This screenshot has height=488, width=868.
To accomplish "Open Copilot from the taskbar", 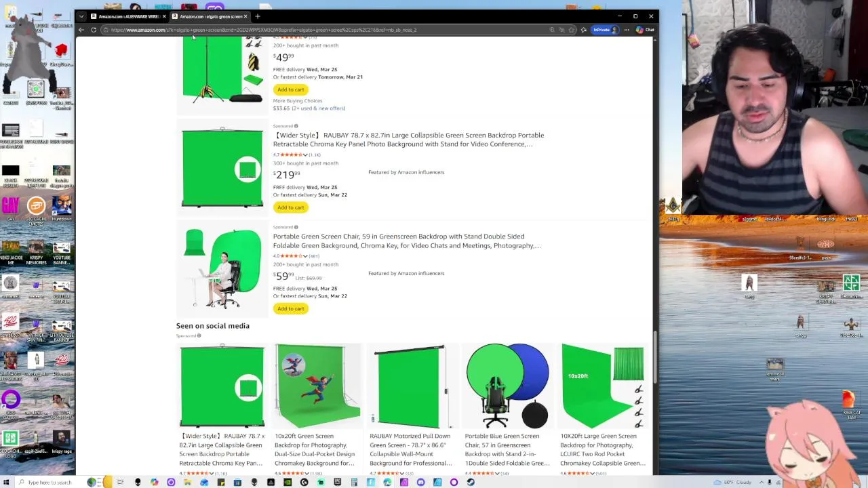I will [155, 482].
